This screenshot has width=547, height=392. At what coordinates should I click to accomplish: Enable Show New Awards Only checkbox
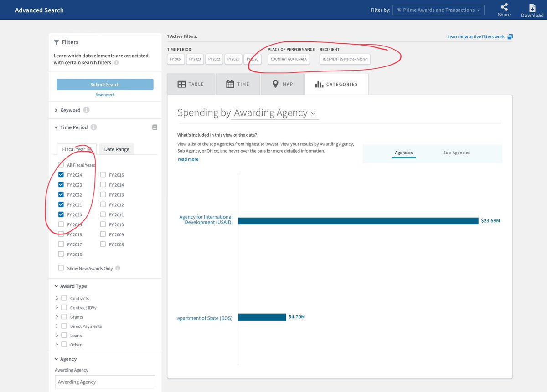[x=61, y=268]
